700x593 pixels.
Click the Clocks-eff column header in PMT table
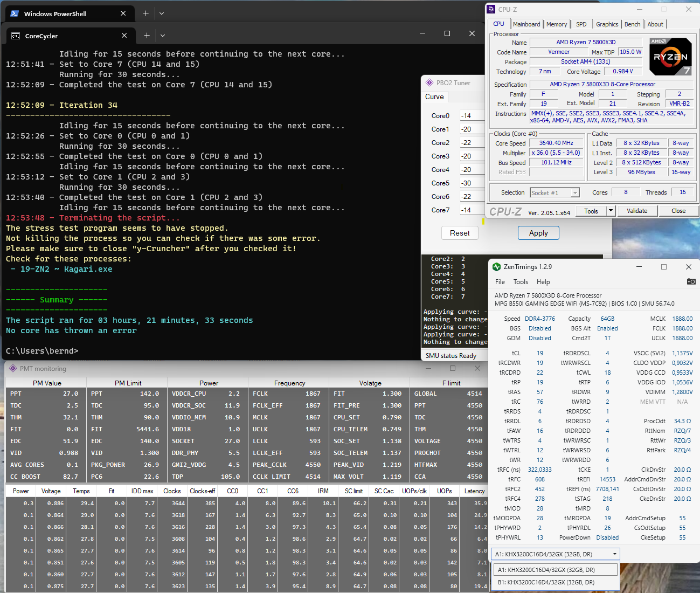(202, 491)
